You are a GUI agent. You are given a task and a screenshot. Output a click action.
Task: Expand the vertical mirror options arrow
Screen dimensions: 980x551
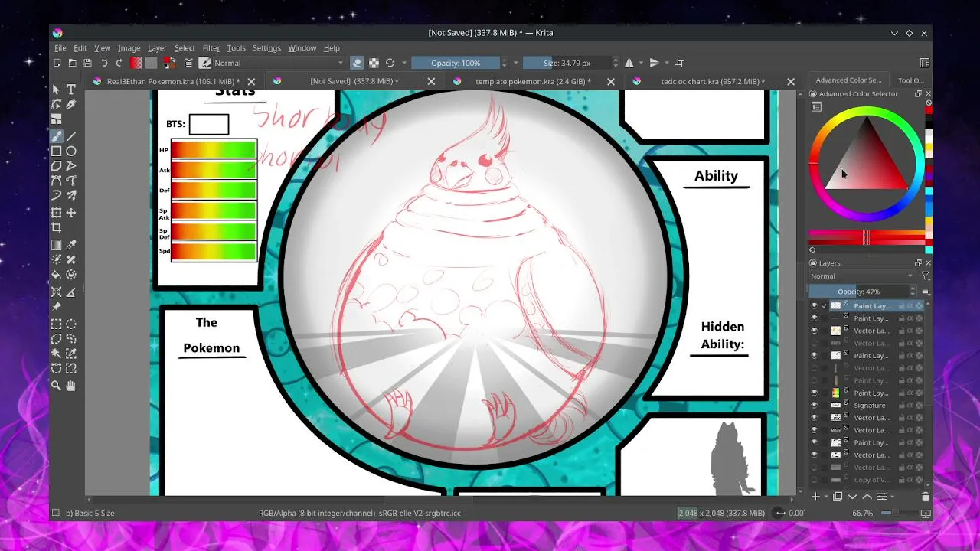(x=665, y=63)
